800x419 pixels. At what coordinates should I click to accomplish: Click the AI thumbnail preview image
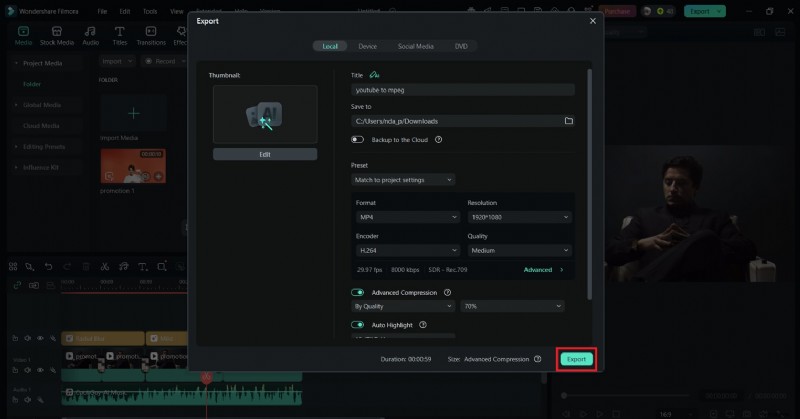click(265, 115)
